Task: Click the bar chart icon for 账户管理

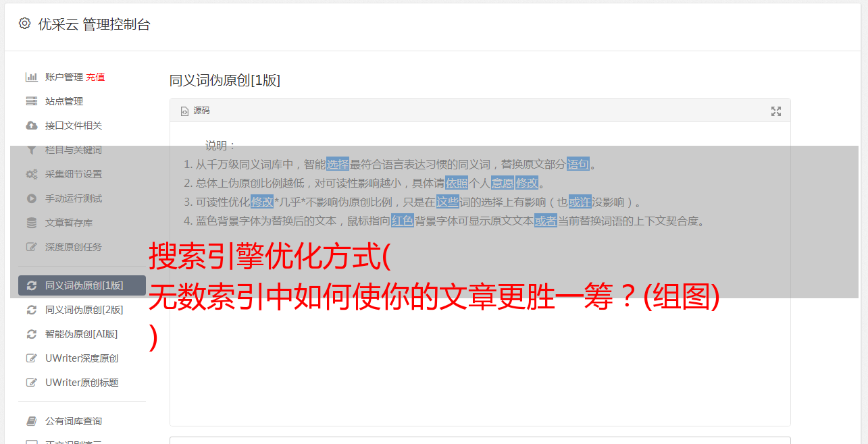Action: [x=31, y=77]
